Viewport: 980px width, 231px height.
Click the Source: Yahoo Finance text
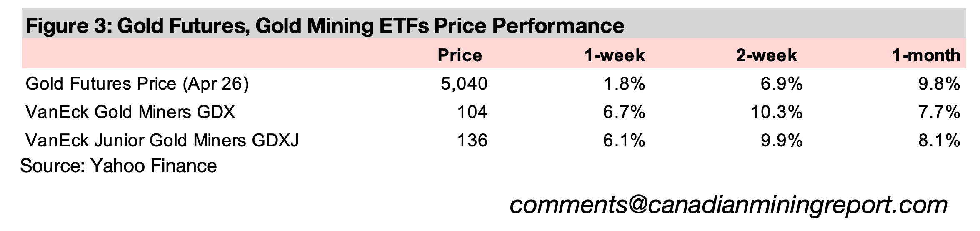(118, 166)
